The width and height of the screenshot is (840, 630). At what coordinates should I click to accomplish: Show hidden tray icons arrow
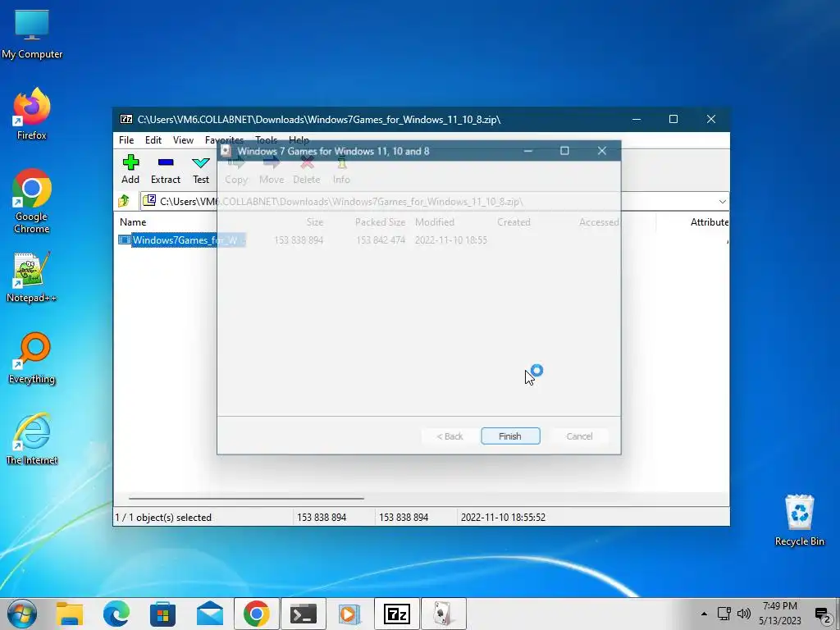[704, 614]
